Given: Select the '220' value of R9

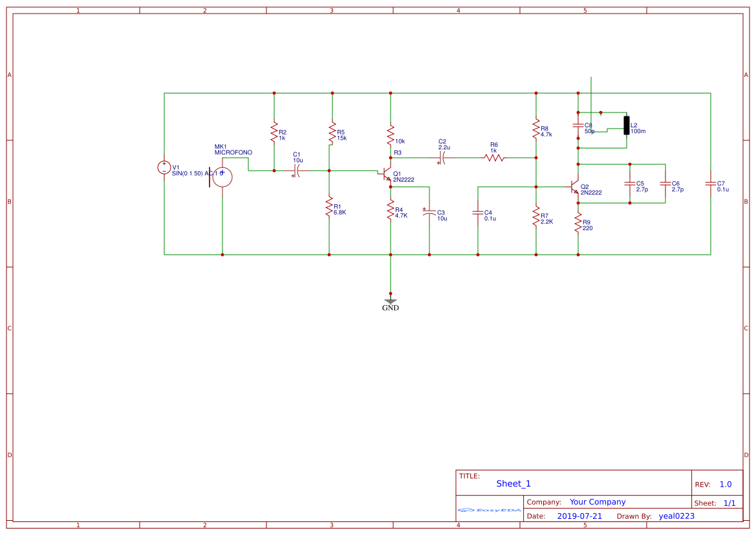Looking at the screenshot, I should click(x=587, y=228).
